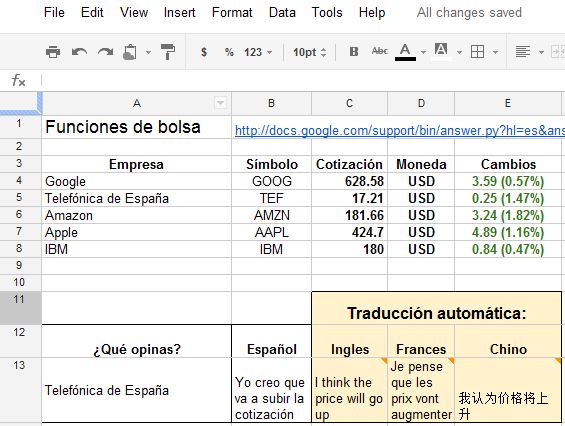Screen dimensions: 565x426
Task: Click the text color black swatch button
Action: (405, 52)
